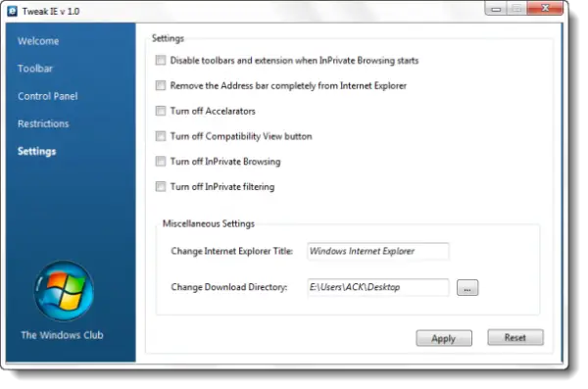The height and width of the screenshot is (389, 588).
Task: Check Turn off Compatibility View button
Action: pos(161,136)
